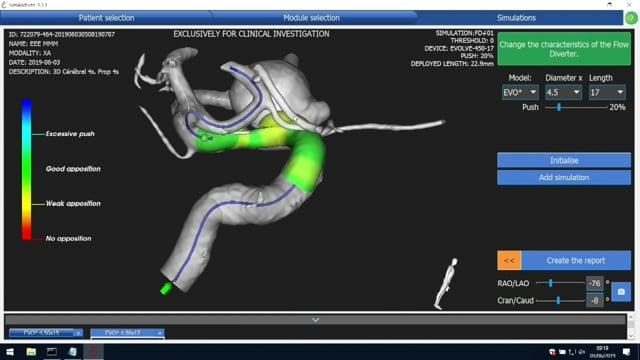640x360 pixels.
Task: Click the taskbar clock showing 09:19
Action: pyautogui.click(x=602, y=352)
